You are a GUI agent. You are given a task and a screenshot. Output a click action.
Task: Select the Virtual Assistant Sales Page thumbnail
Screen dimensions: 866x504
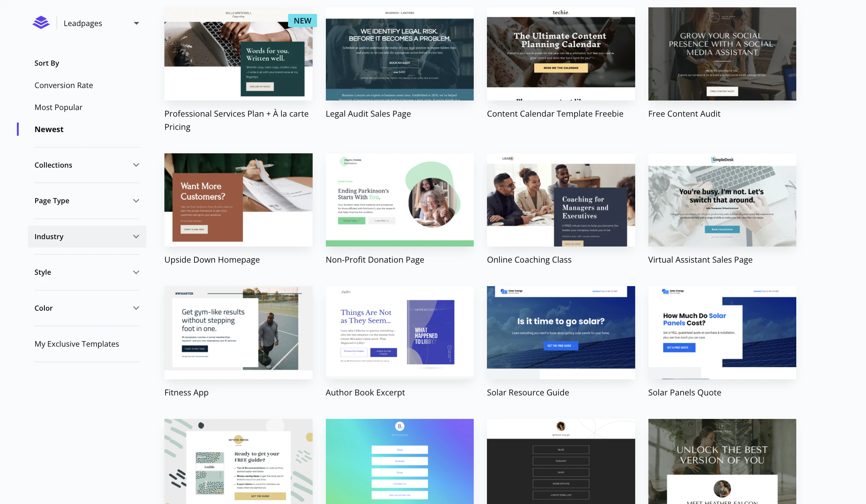722,200
